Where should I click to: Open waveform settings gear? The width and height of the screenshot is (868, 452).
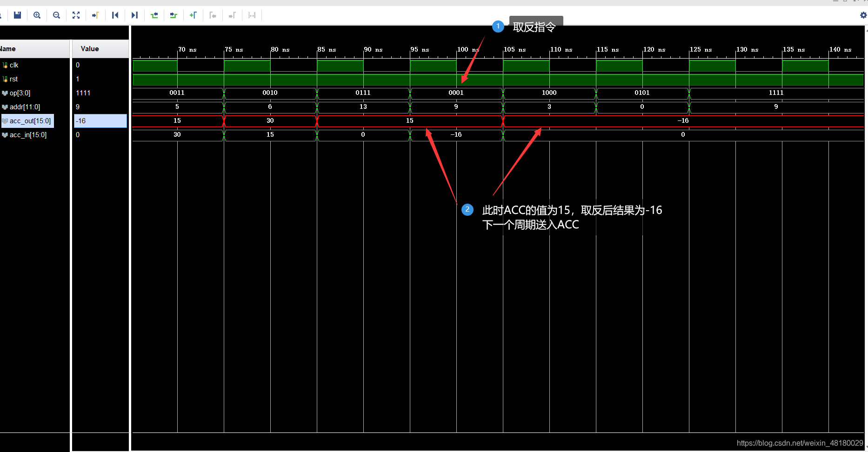tap(863, 15)
